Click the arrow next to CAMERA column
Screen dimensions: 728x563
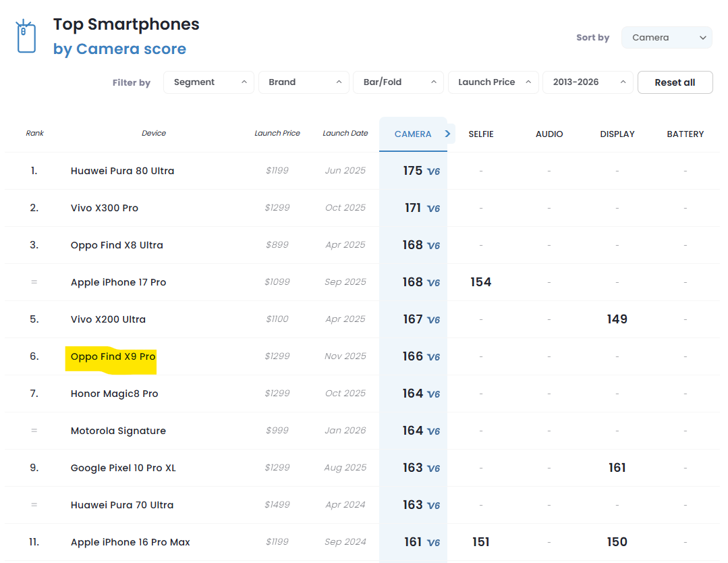(x=447, y=134)
